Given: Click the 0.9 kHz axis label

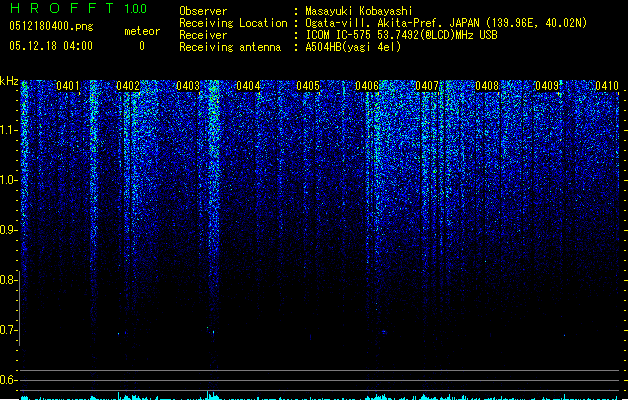Looking at the screenshot, I should tap(8, 230).
